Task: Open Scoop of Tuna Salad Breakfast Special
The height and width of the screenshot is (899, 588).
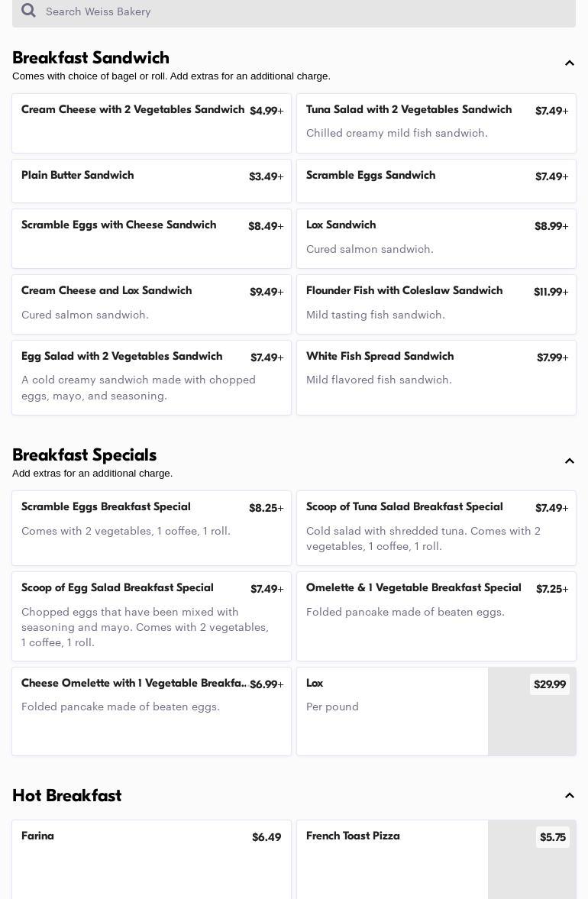Action: [436, 528]
